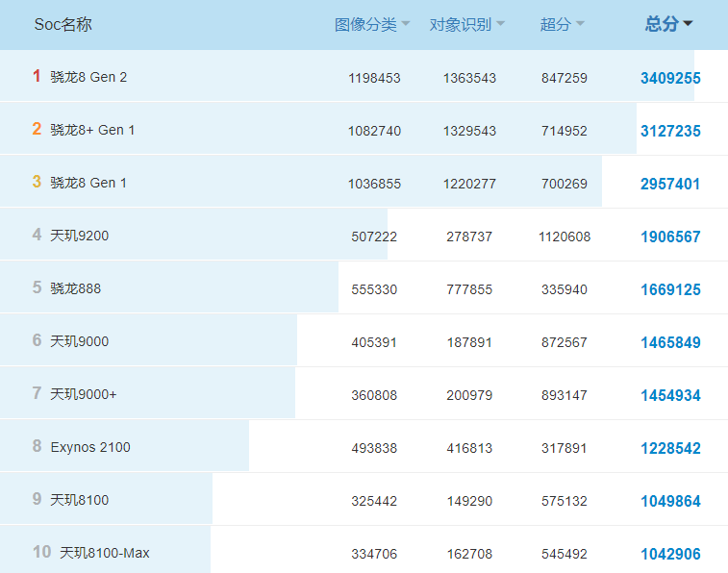The height and width of the screenshot is (573, 728).
Task: Sort by 总分 column header
Action: tap(668, 24)
